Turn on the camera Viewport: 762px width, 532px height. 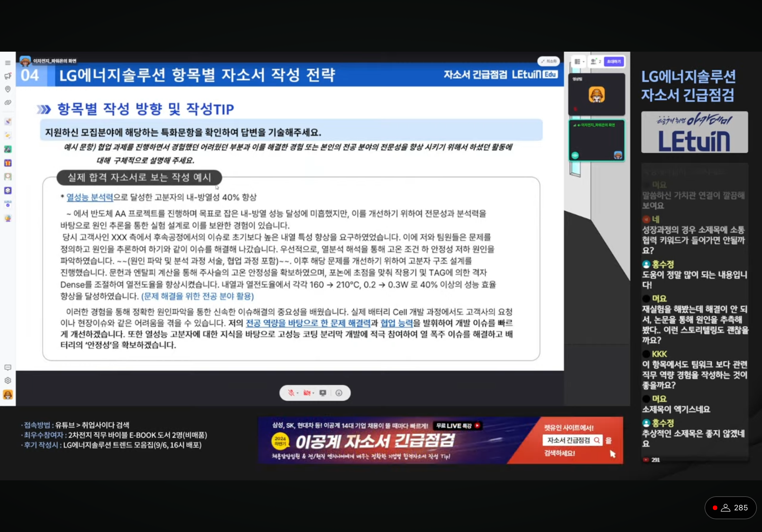307,393
